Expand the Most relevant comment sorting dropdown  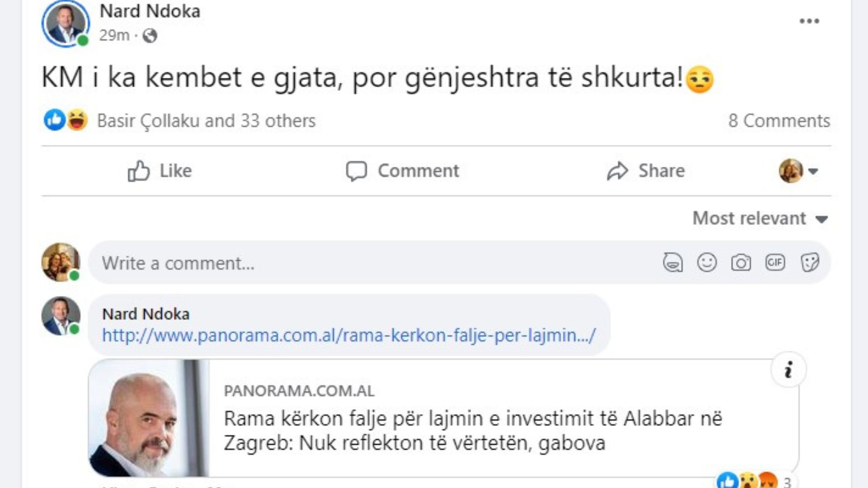[x=760, y=219]
